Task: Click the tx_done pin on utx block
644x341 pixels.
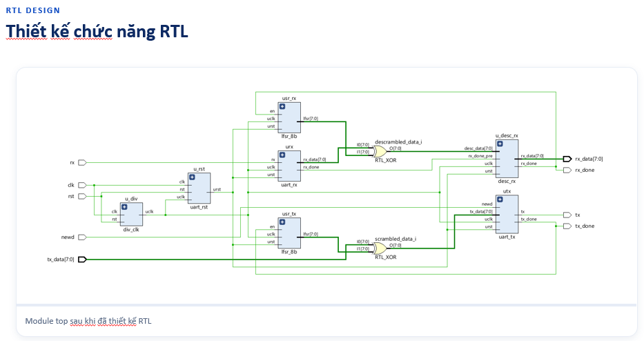Action: (529, 219)
